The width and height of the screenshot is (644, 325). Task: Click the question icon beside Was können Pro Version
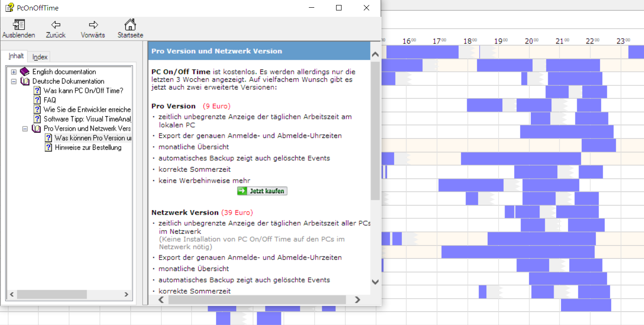point(49,138)
